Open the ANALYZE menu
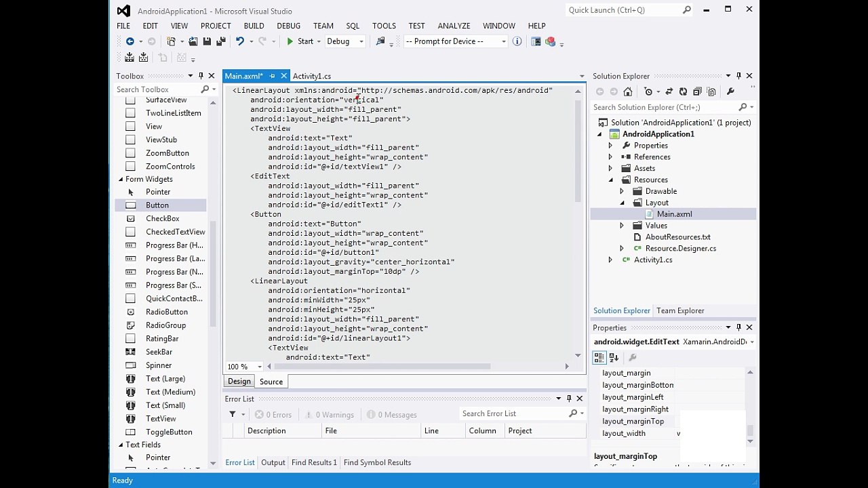 pyautogui.click(x=454, y=26)
